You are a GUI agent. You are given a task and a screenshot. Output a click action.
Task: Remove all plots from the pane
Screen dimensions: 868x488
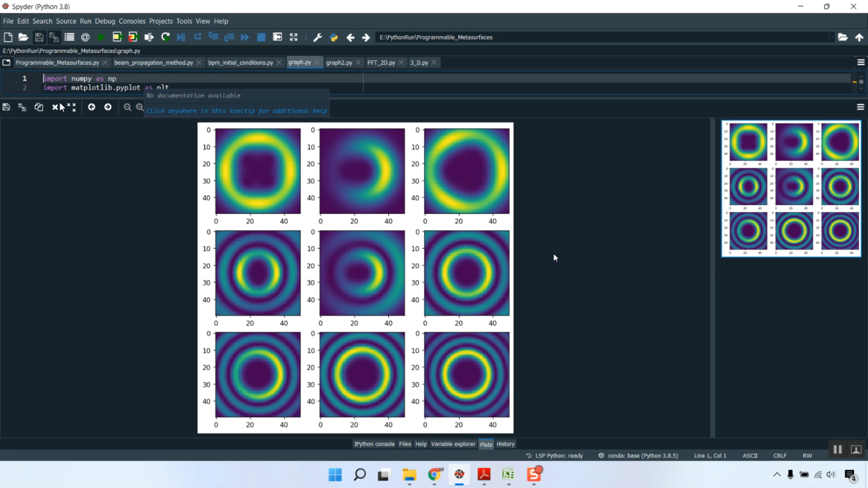71,107
